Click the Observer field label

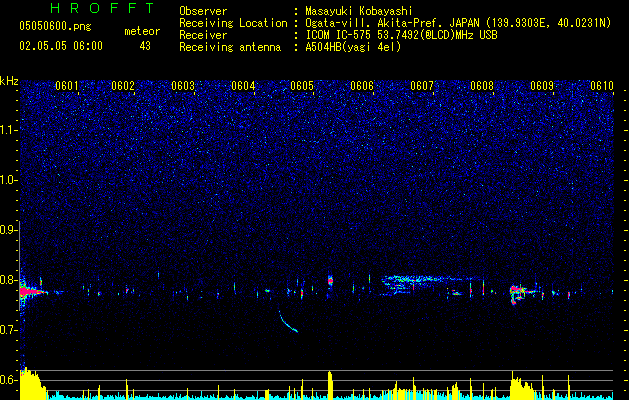coord(203,11)
